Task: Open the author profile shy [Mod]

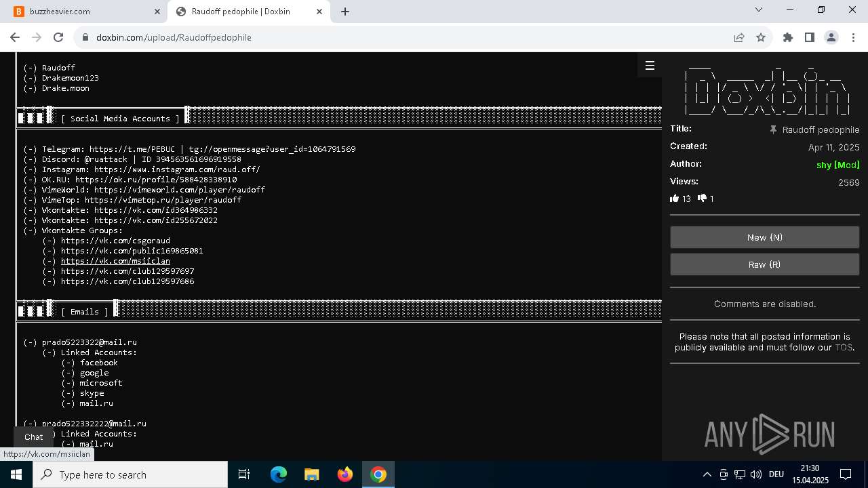Action: [837, 165]
